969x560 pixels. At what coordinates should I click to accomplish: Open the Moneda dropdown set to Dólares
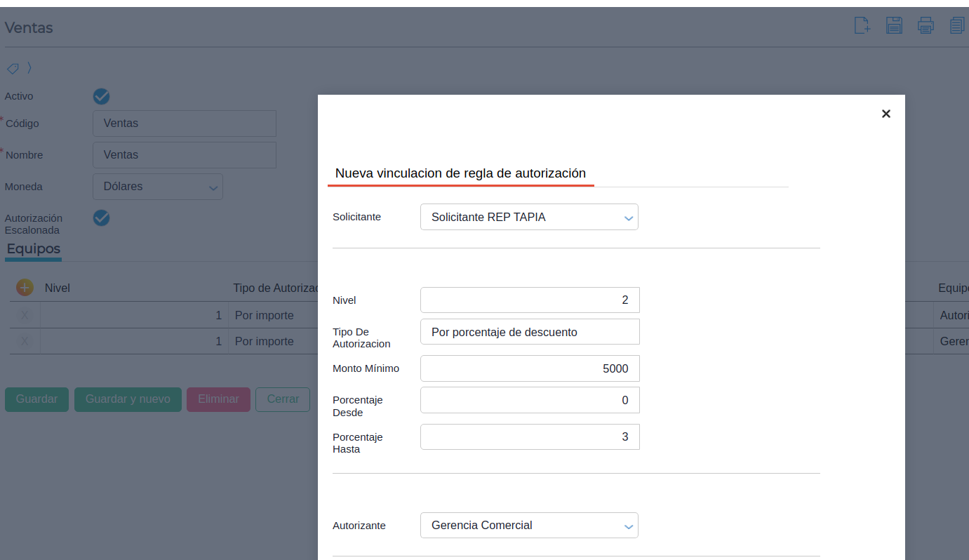tap(158, 187)
